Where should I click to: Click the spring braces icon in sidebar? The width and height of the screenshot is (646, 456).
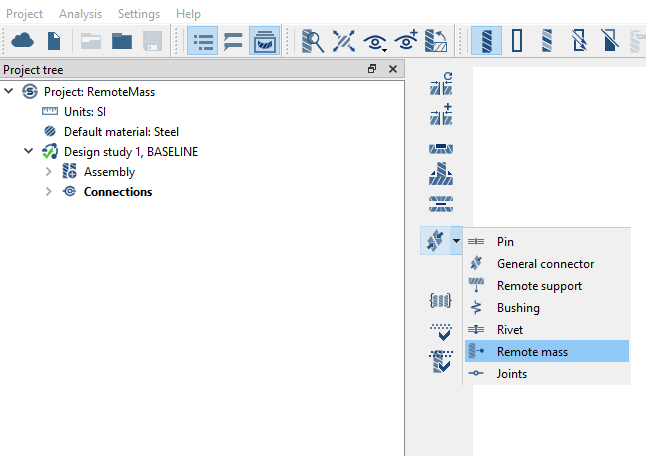click(441, 300)
